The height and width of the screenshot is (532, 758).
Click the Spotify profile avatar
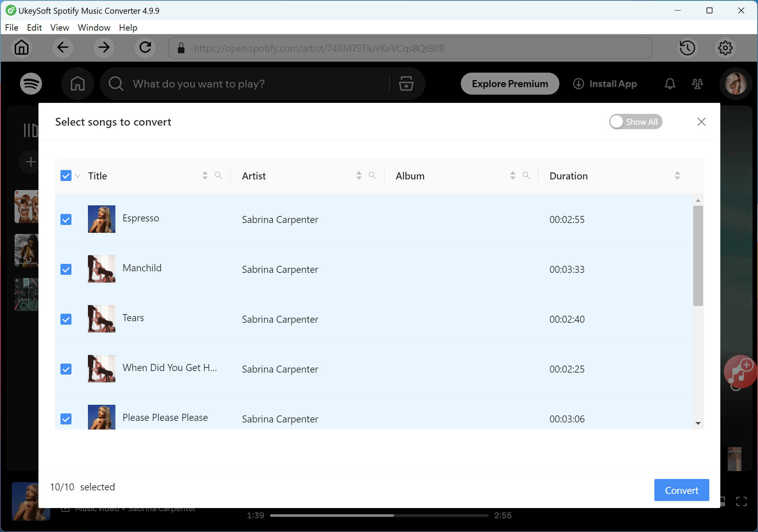click(x=736, y=84)
